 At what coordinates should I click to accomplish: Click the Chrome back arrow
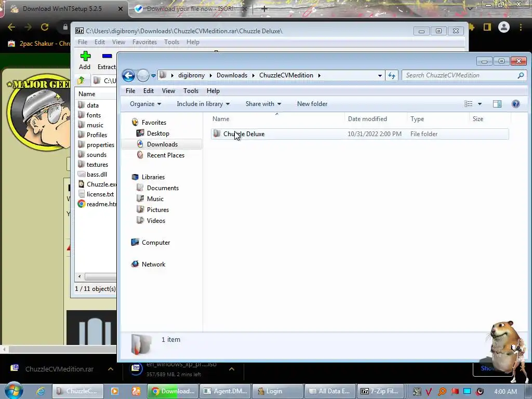(11, 27)
